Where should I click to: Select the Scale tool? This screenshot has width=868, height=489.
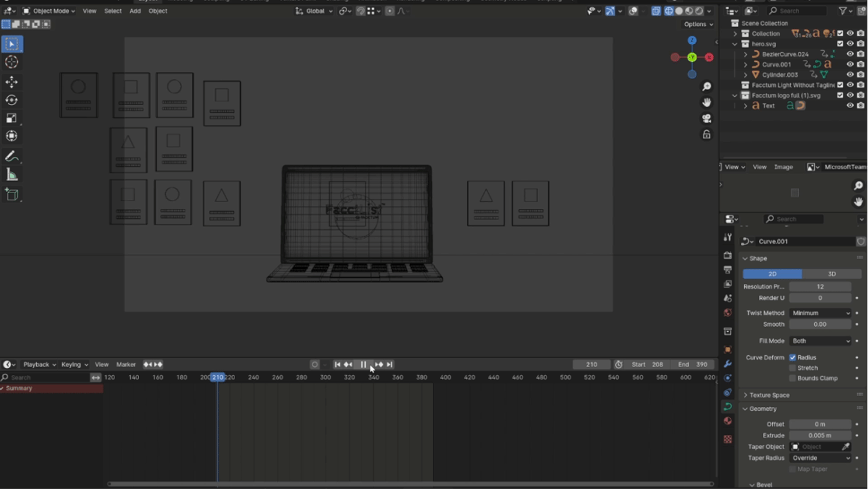coord(11,118)
